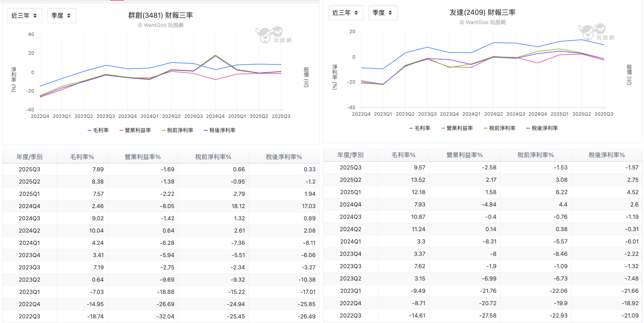This screenshot has width=644, height=323.
Task: Open the 近三年 dropdown on the 群創 chart
Action: pyautogui.click(x=25, y=16)
